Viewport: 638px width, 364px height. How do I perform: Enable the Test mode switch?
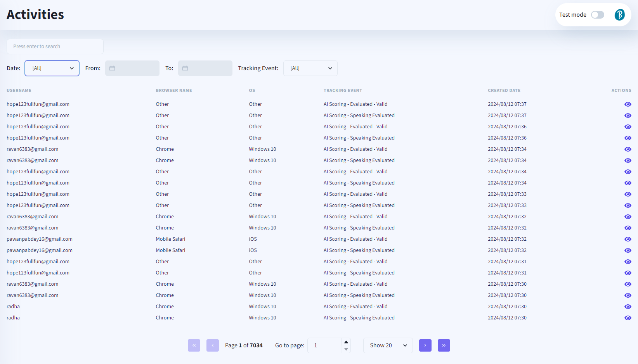[x=597, y=15]
